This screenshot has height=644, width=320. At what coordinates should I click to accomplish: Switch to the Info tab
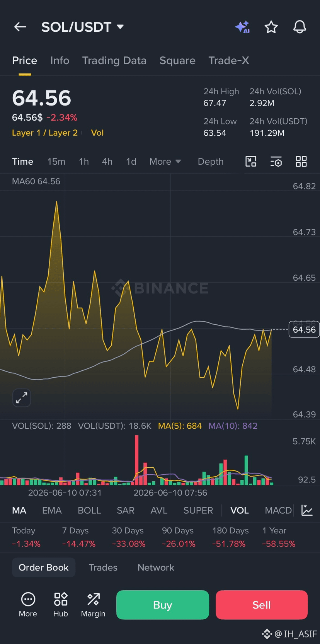click(x=60, y=60)
